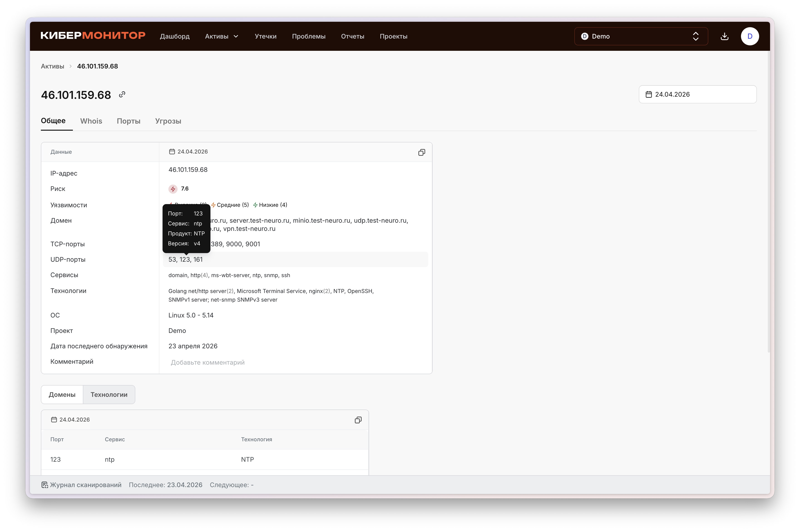The image size is (800, 532).
Task: Open the Demo project selector
Action: pos(641,36)
